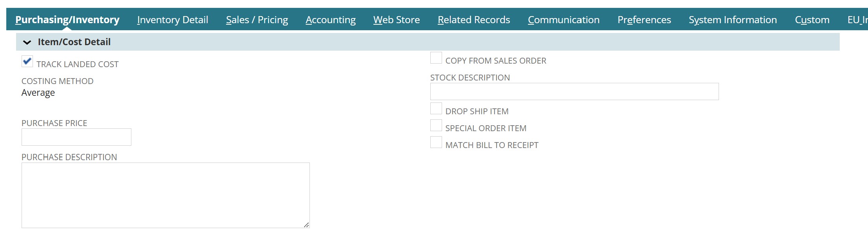
Task: Click the Purchase Price input field
Action: [x=76, y=137]
